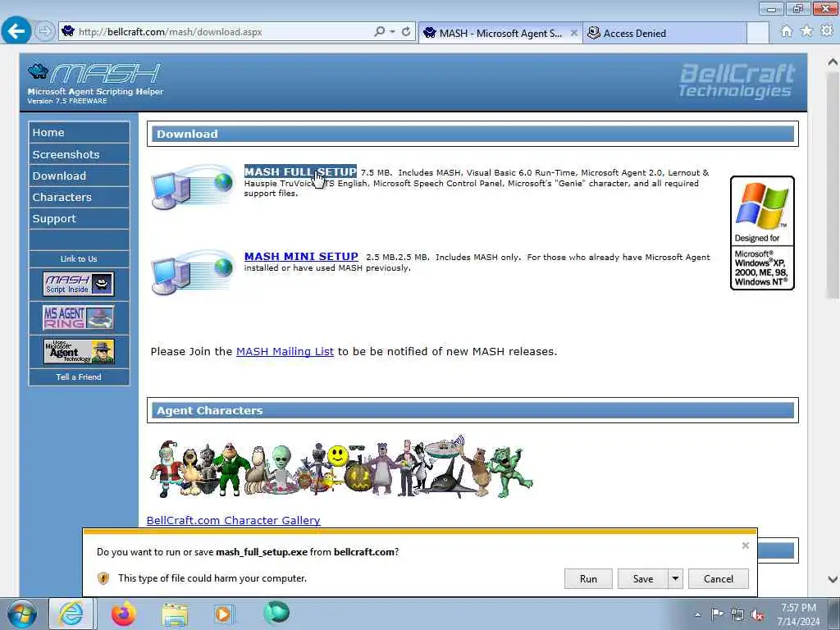Click the green round taskbar application icon
840x630 pixels.
(x=276, y=613)
